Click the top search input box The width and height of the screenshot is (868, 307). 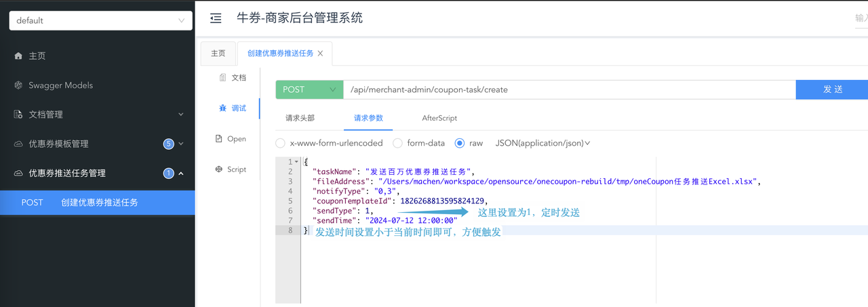coord(861,18)
